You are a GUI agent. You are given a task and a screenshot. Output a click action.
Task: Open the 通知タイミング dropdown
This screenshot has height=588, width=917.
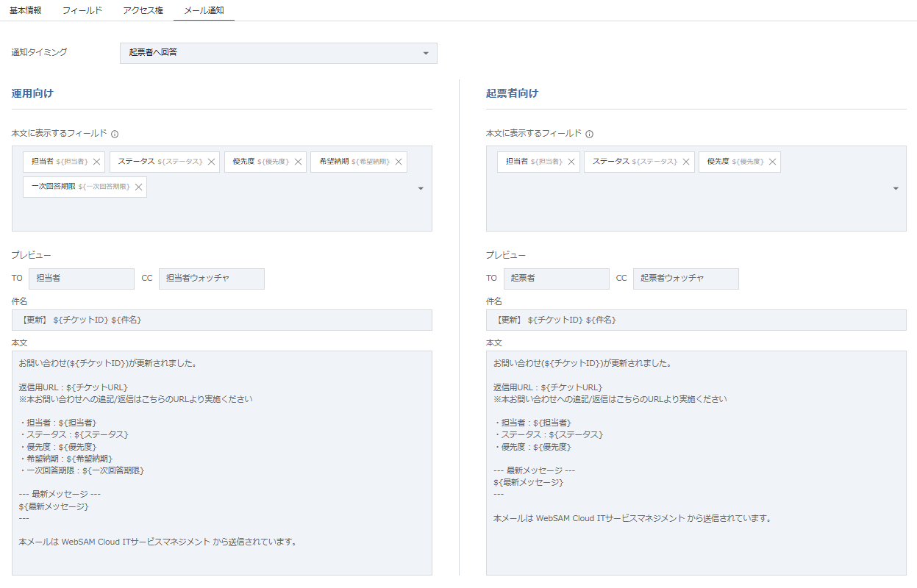[278, 53]
